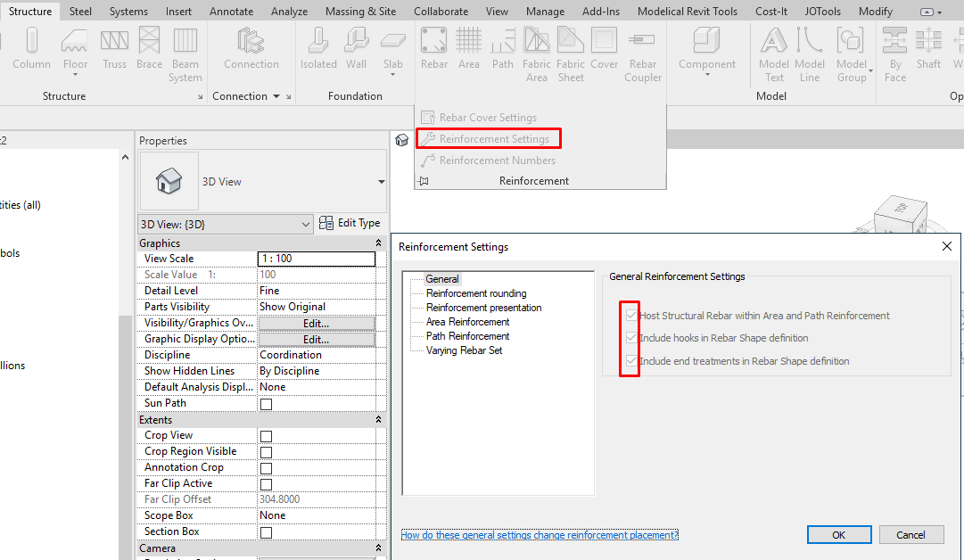Click OK in Reinforcement Settings dialog

pyautogui.click(x=838, y=535)
